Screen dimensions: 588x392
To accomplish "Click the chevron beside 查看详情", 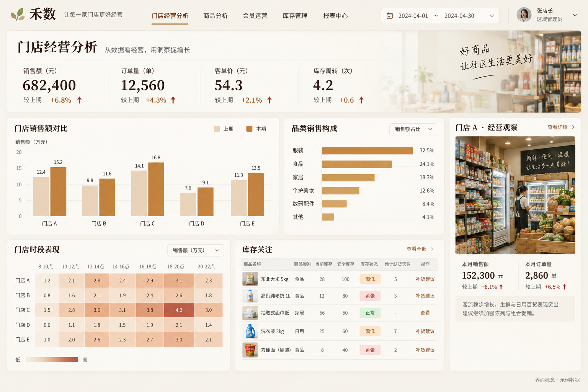I will pos(573,127).
